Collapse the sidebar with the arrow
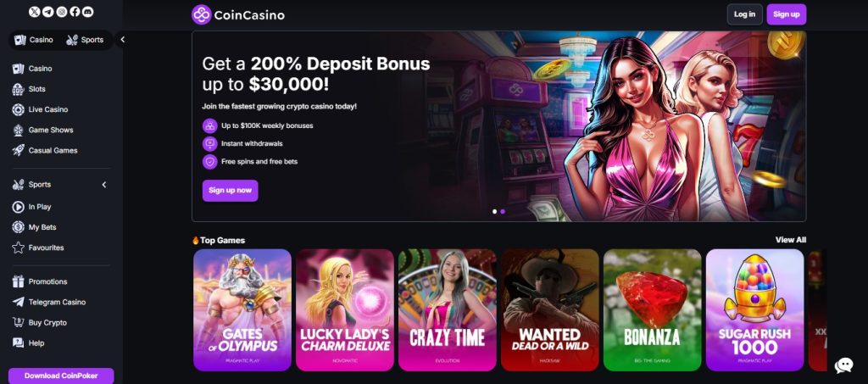This screenshot has height=384, width=868. (x=122, y=39)
